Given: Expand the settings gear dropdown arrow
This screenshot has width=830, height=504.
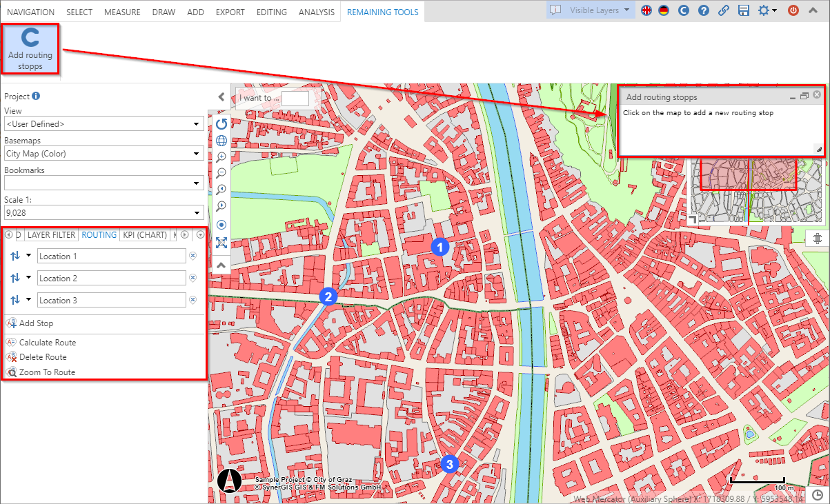Looking at the screenshot, I should coord(775,10).
